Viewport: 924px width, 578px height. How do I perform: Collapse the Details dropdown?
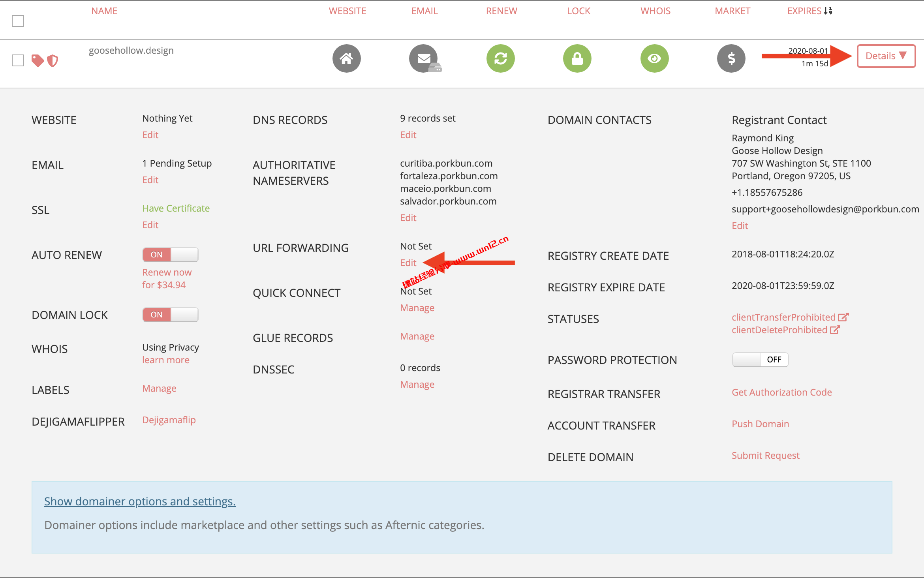(x=886, y=56)
